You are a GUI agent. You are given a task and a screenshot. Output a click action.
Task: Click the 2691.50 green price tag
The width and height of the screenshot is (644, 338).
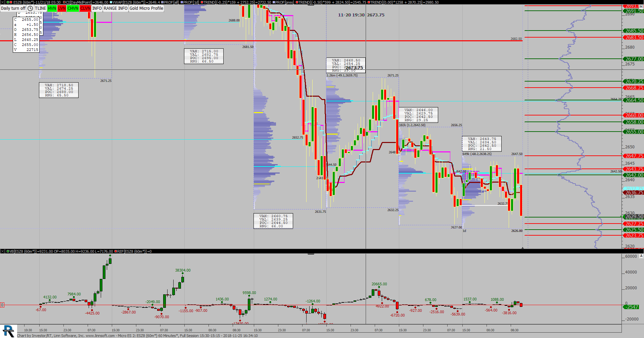(633, 11)
